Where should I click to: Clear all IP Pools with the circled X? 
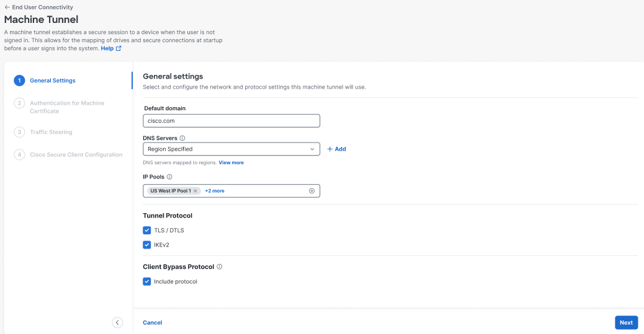pyautogui.click(x=311, y=191)
